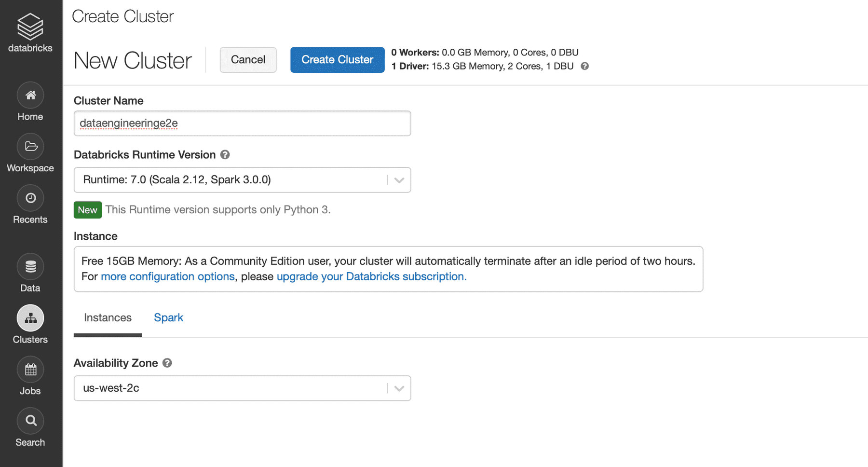Open more configuration options link
This screenshot has width=868, height=467.
pos(167,276)
